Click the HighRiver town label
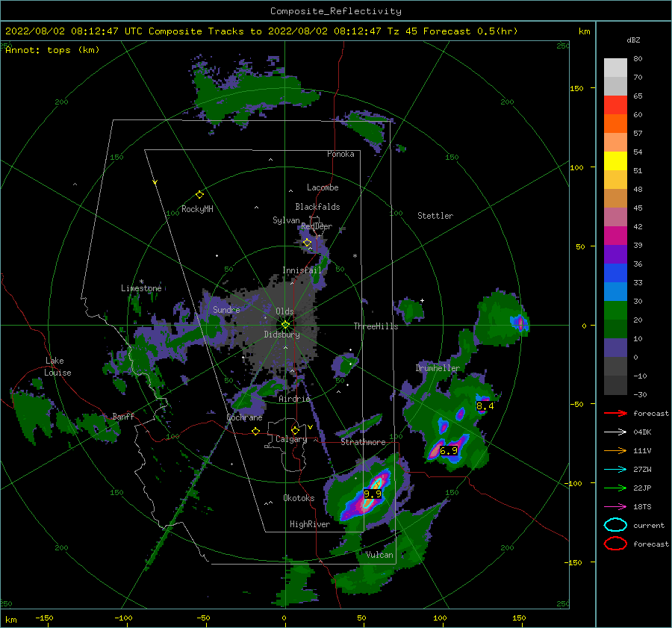This screenshot has height=628, width=672. [310, 524]
